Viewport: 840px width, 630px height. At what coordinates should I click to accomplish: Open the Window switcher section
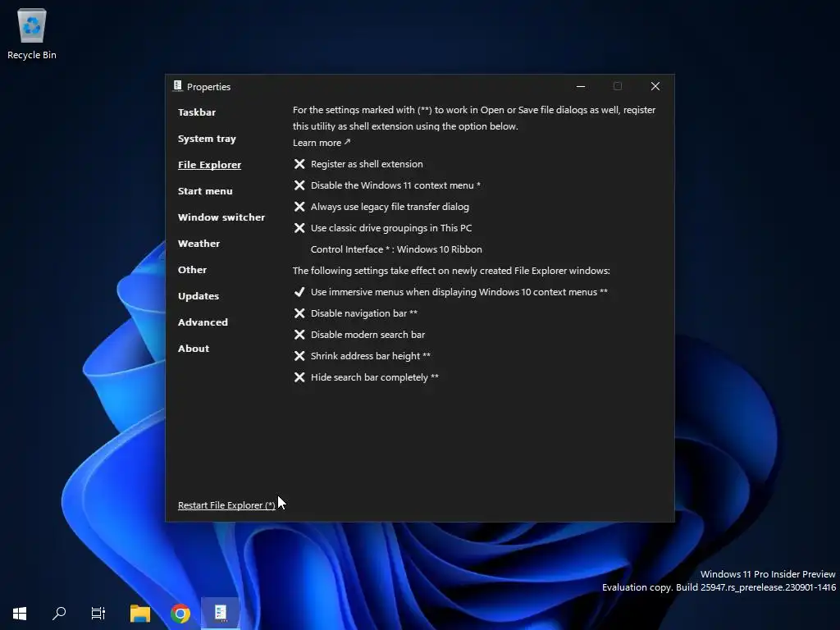coord(221,217)
